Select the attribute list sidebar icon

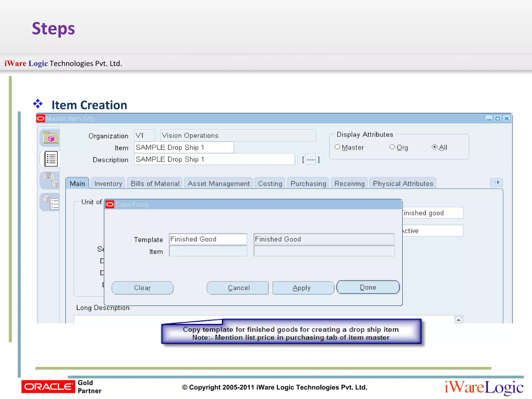(x=50, y=159)
